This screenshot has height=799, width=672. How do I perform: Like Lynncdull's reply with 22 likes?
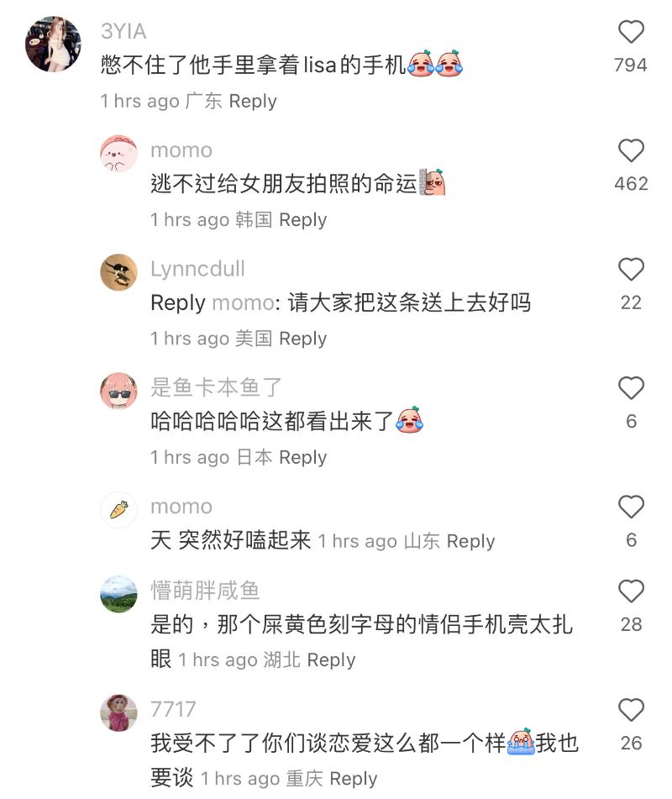pos(631,269)
